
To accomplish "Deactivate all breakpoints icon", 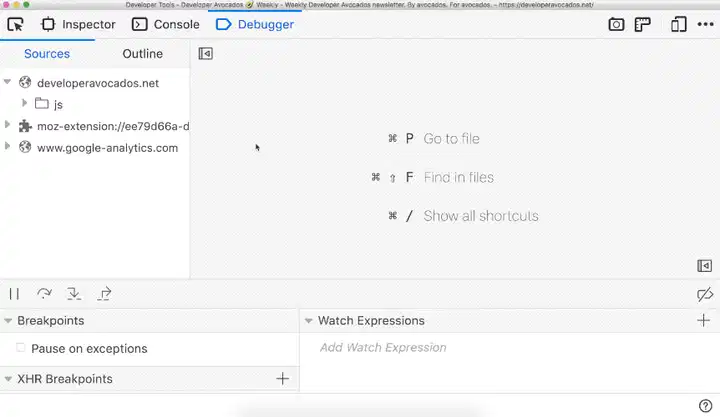I will tap(704, 294).
